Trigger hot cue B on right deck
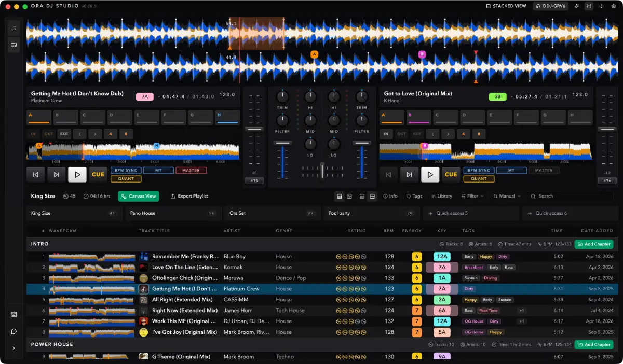This screenshot has width=623, height=364. coord(418,118)
